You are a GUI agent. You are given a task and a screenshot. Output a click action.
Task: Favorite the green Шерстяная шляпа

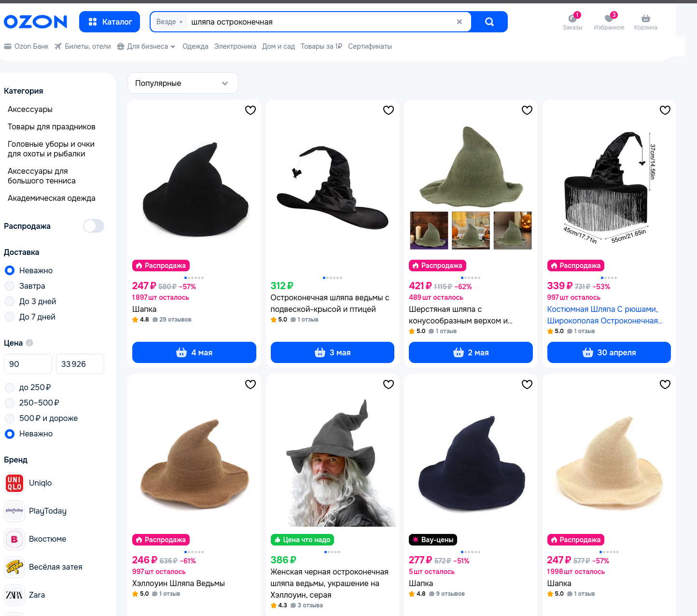coord(527,110)
